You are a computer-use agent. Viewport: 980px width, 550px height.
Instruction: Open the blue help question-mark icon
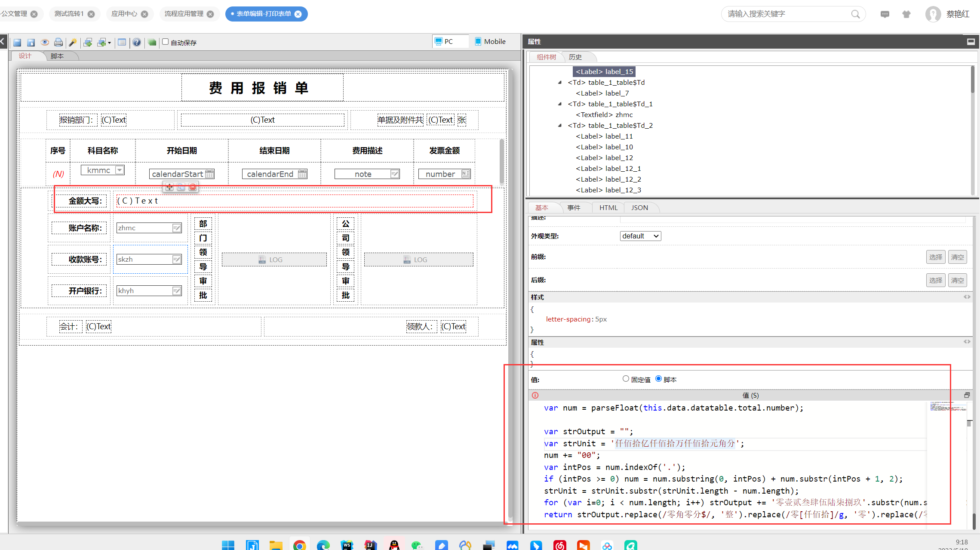137,42
